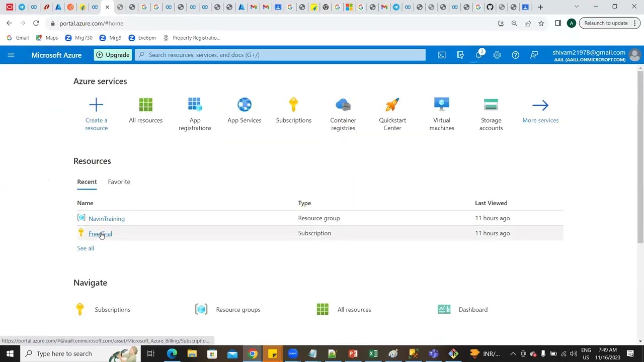Open NavinTraining resource group

tap(107, 219)
